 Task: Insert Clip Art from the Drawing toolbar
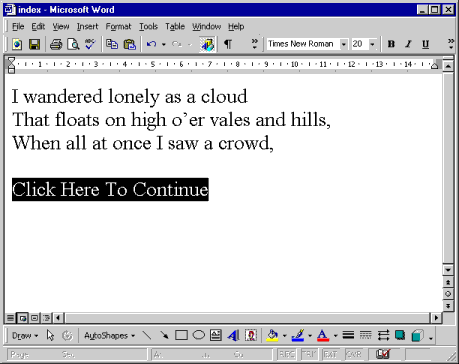pos(251,335)
